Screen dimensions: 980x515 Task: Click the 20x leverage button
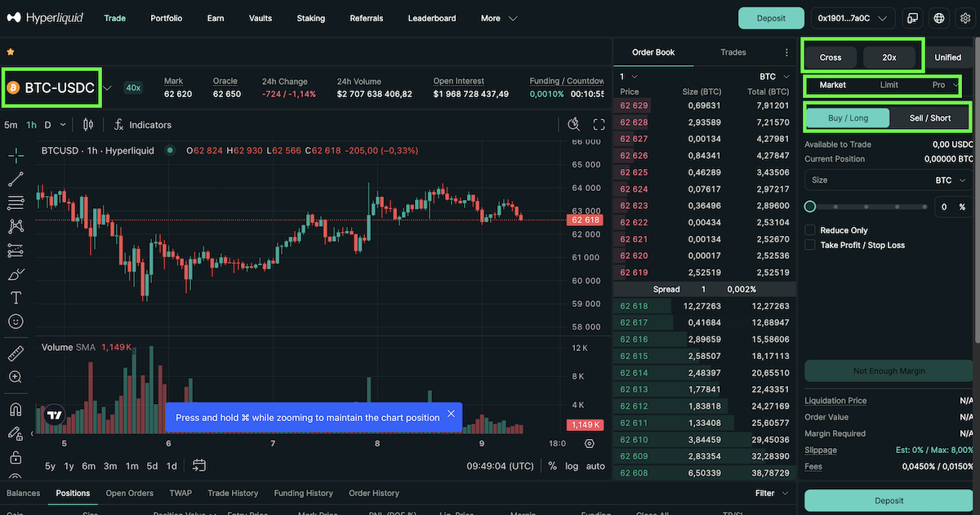tap(890, 57)
